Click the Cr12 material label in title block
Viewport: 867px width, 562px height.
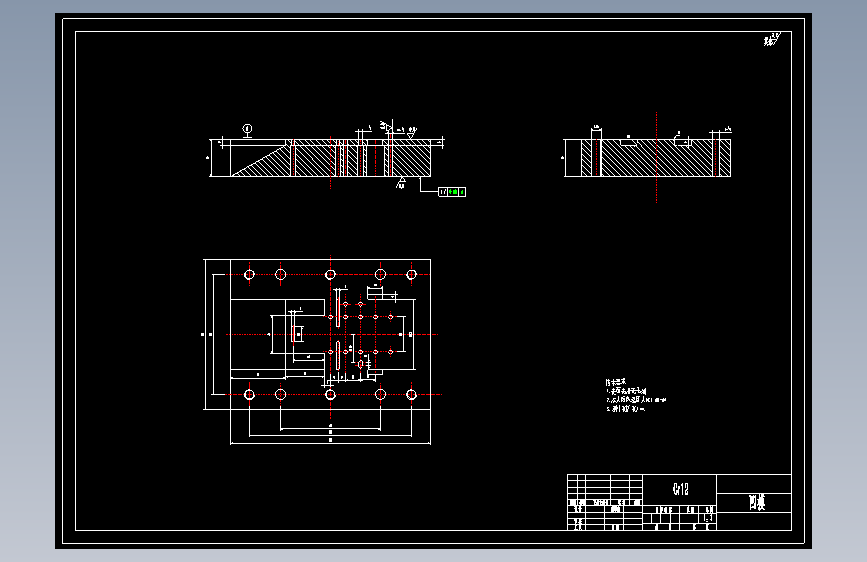681,489
